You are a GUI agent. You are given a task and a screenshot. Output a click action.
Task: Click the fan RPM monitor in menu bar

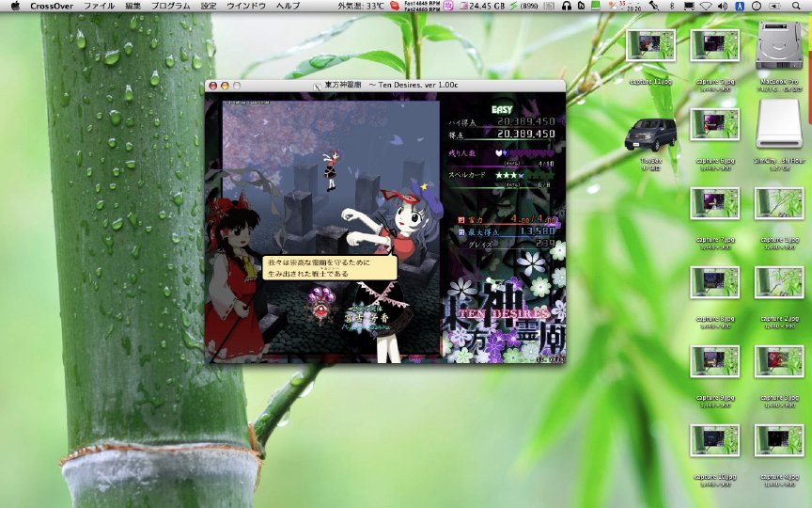(422, 6)
